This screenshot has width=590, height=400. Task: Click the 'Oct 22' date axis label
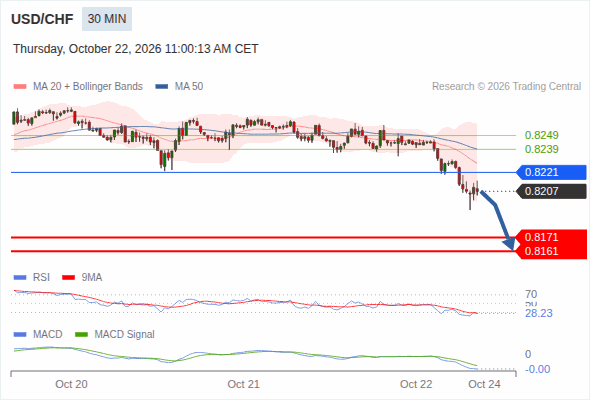tap(416, 384)
